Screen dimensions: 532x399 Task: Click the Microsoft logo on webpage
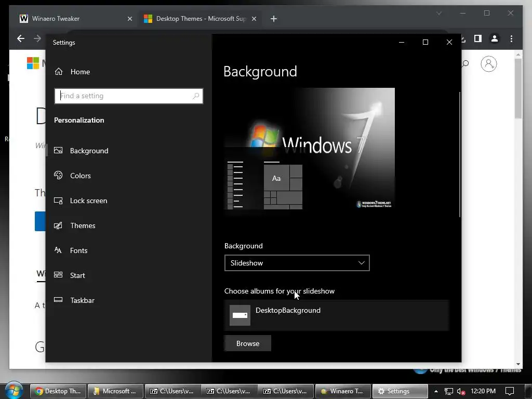coord(33,63)
